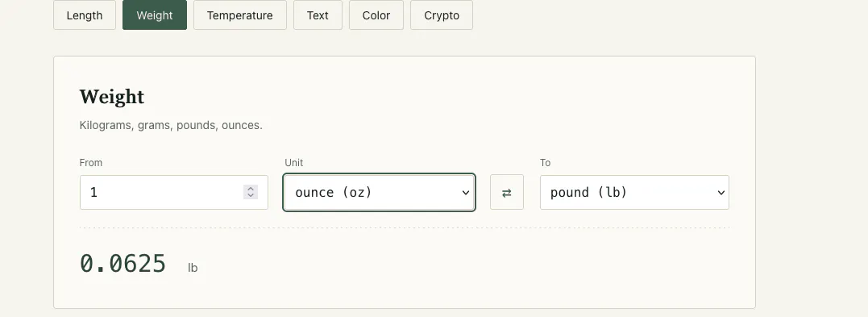Open the pound (lb) To dropdown
The height and width of the screenshot is (317, 868).
pos(634,192)
